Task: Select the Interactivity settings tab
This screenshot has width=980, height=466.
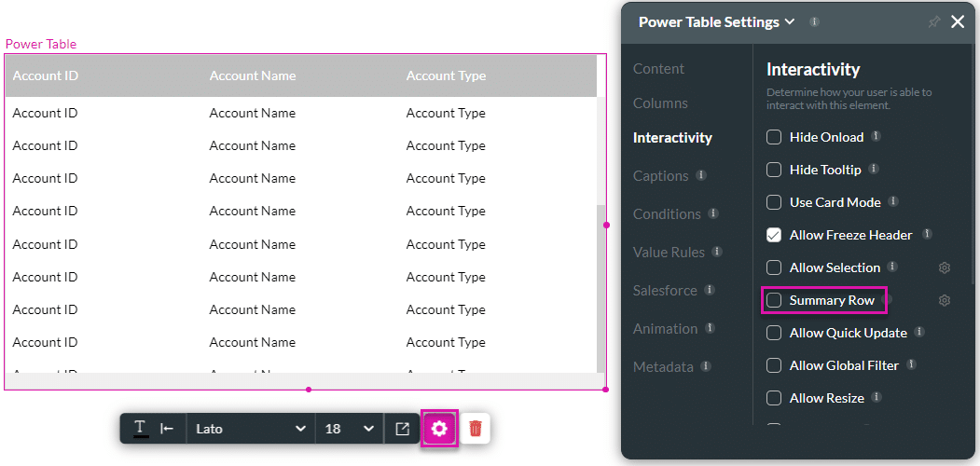Action: click(x=672, y=137)
